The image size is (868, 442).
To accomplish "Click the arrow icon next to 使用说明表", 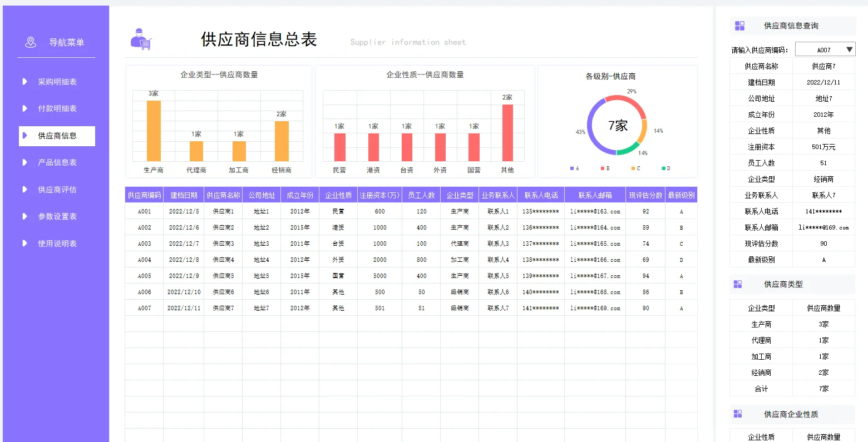I will (24, 244).
